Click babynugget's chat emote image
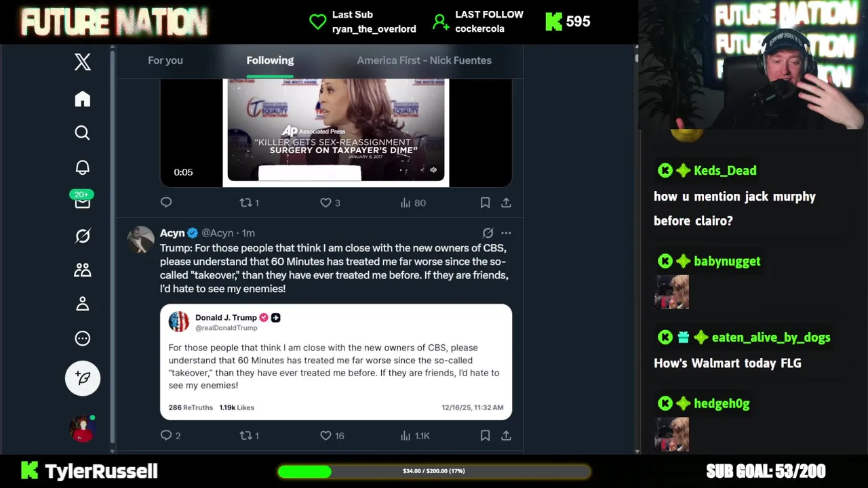Screen dimensions: 868x488 [x=672, y=291]
